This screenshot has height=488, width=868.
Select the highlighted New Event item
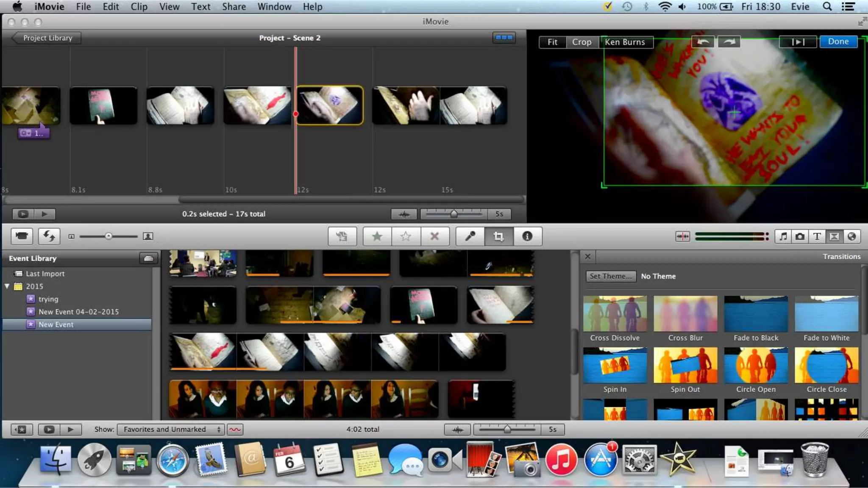[x=77, y=324]
